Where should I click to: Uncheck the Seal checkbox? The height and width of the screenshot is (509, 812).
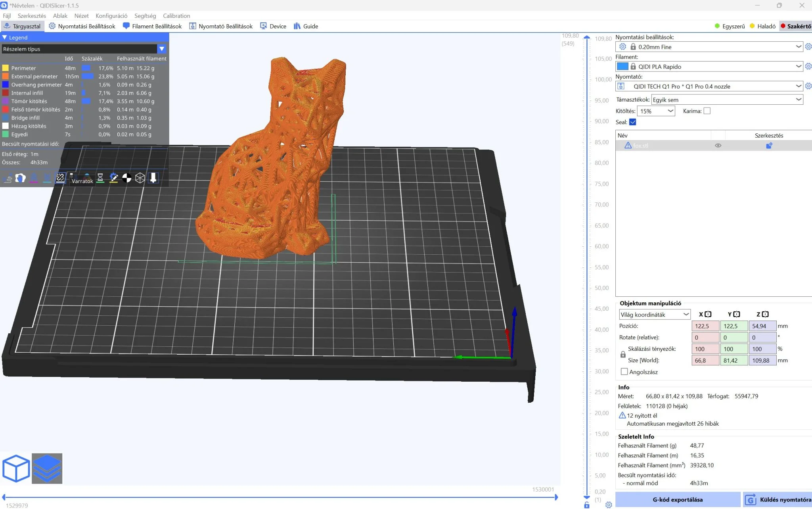tap(633, 122)
